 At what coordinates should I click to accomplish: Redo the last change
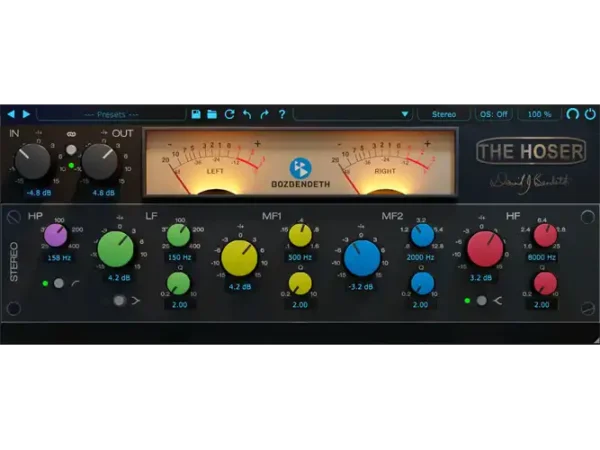(x=264, y=114)
